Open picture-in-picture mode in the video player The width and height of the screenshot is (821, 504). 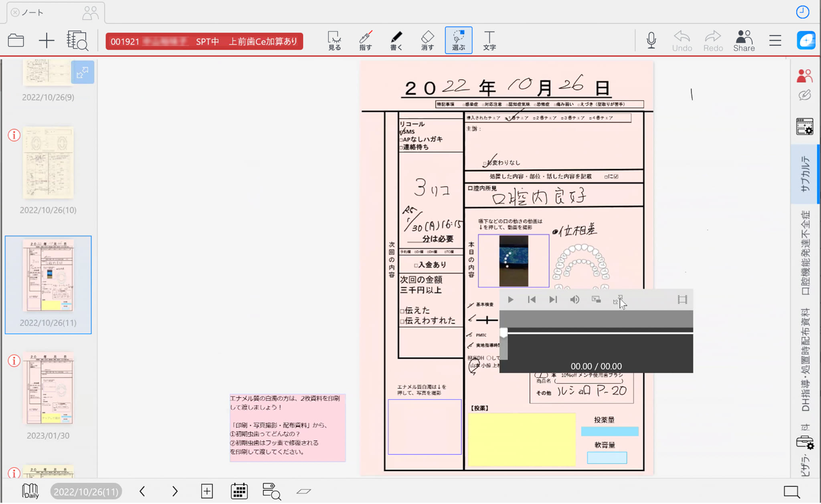pos(596,300)
